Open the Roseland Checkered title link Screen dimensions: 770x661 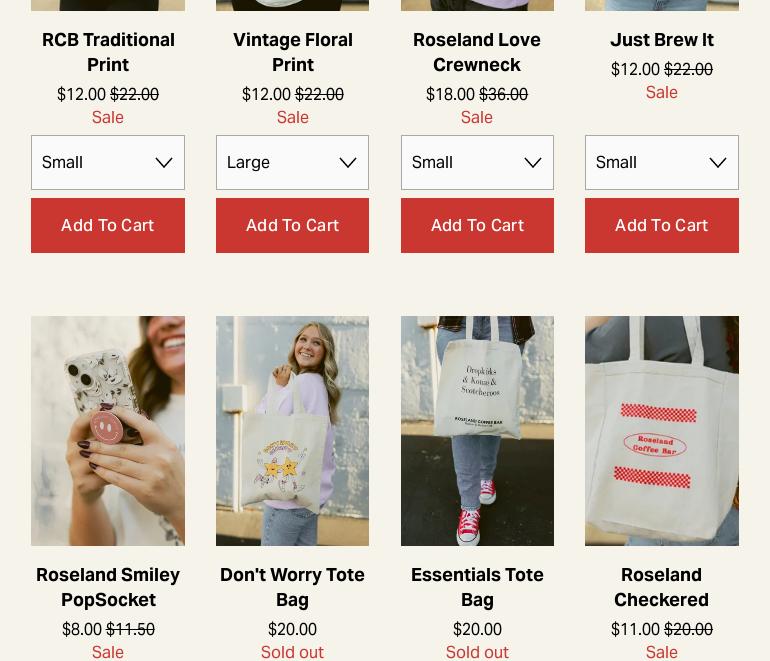[661, 587]
